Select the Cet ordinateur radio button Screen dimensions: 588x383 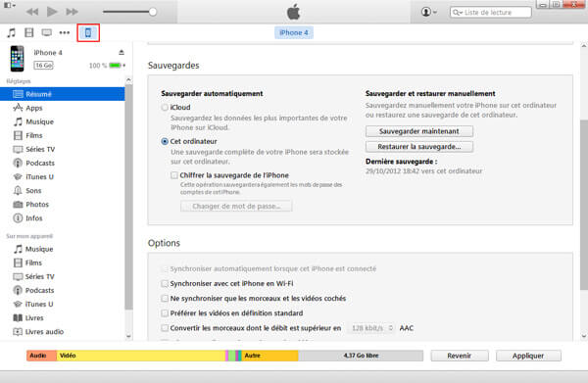tap(165, 141)
